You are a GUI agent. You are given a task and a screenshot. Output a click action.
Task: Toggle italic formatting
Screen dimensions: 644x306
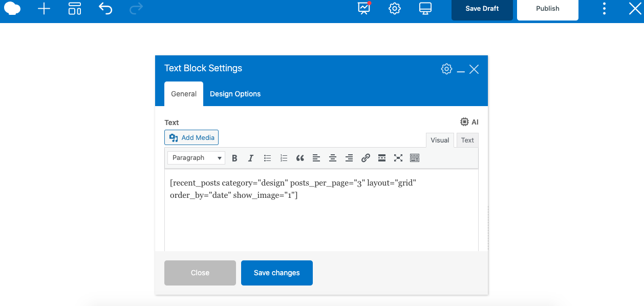tap(250, 158)
